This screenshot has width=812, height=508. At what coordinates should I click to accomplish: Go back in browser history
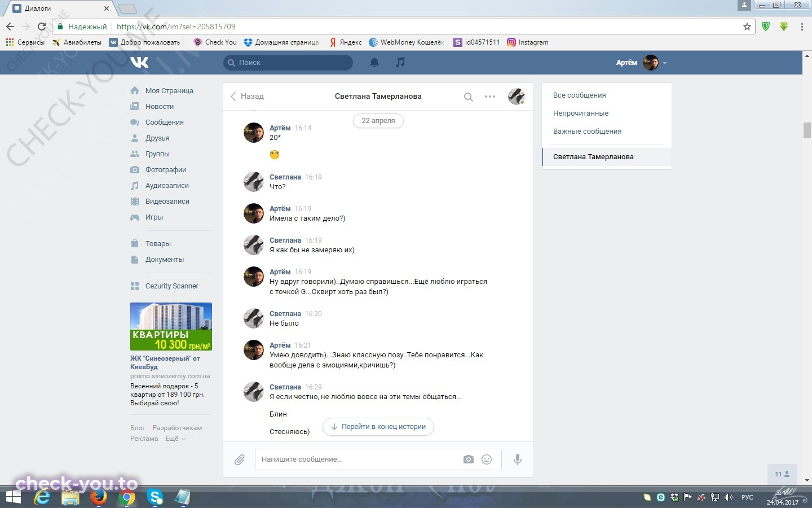10,27
